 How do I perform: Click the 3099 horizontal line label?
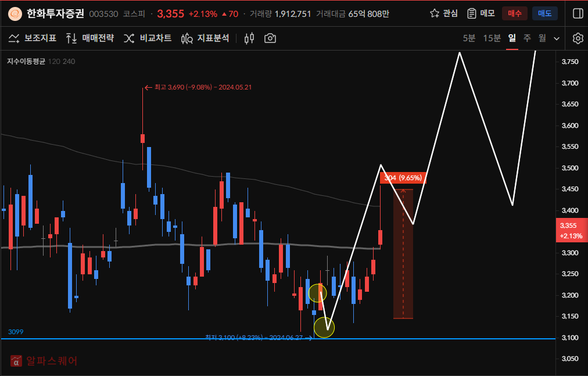click(16, 332)
